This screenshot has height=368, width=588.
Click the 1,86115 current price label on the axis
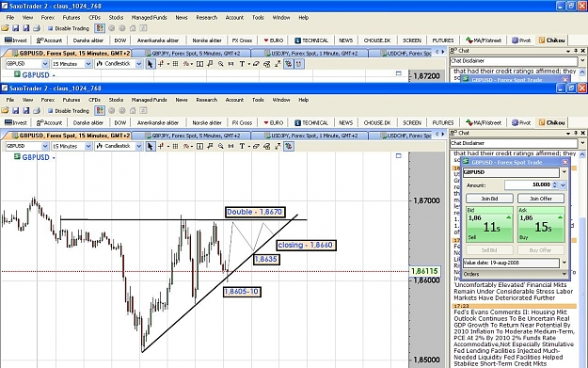[424, 271]
